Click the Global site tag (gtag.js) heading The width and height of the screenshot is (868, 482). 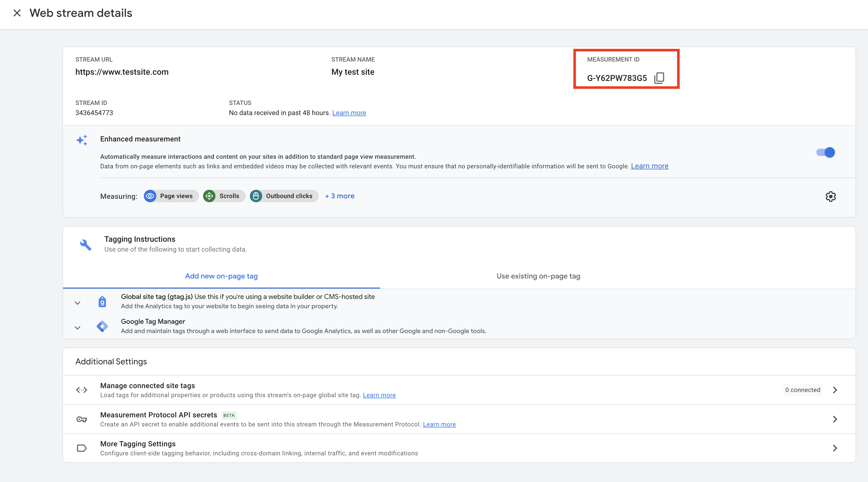(157, 297)
